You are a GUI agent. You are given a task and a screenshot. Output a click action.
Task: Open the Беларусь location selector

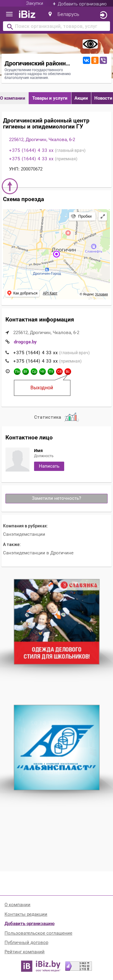pos(64,14)
